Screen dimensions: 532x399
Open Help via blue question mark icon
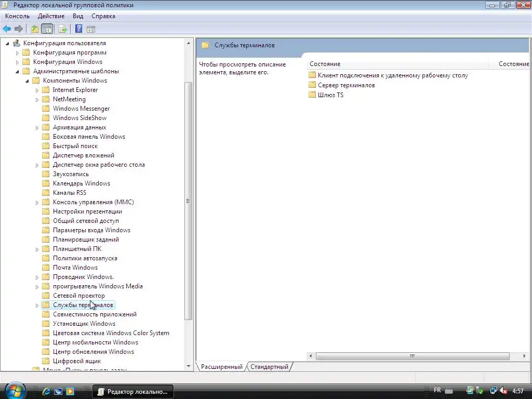(x=79, y=29)
